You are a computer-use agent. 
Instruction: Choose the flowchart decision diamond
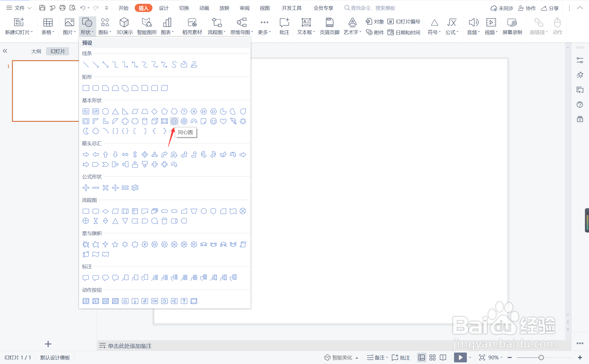tap(106, 211)
